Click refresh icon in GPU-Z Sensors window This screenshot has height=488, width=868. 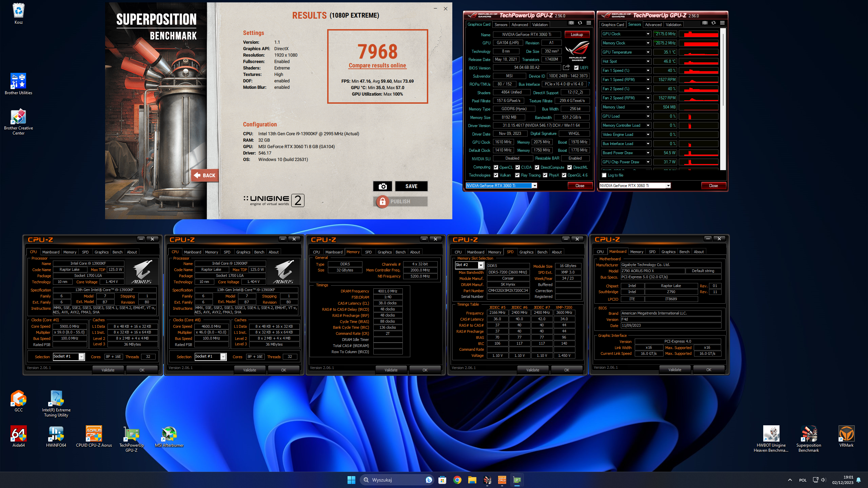714,23
